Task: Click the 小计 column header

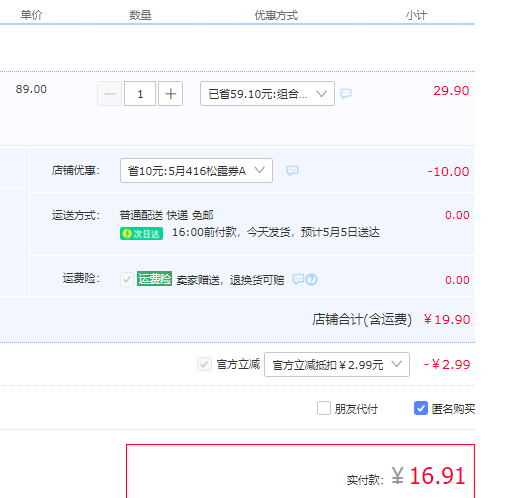Action: click(x=416, y=15)
